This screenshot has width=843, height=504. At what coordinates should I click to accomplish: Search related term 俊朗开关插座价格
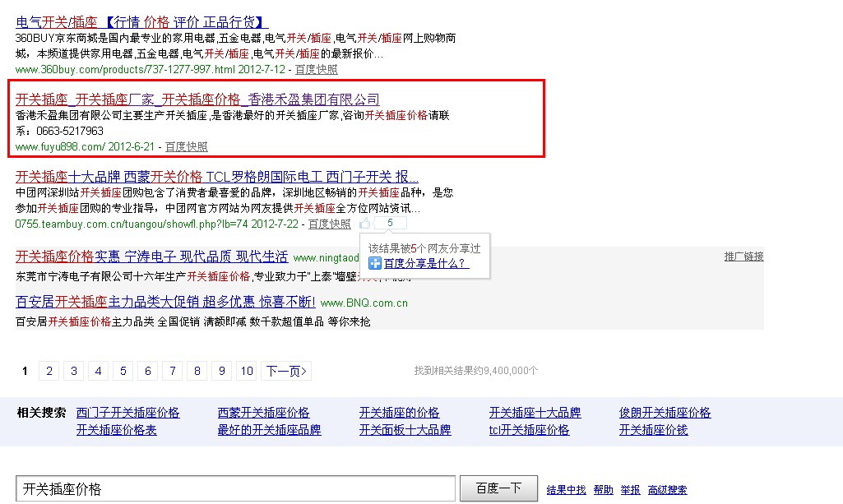665,413
